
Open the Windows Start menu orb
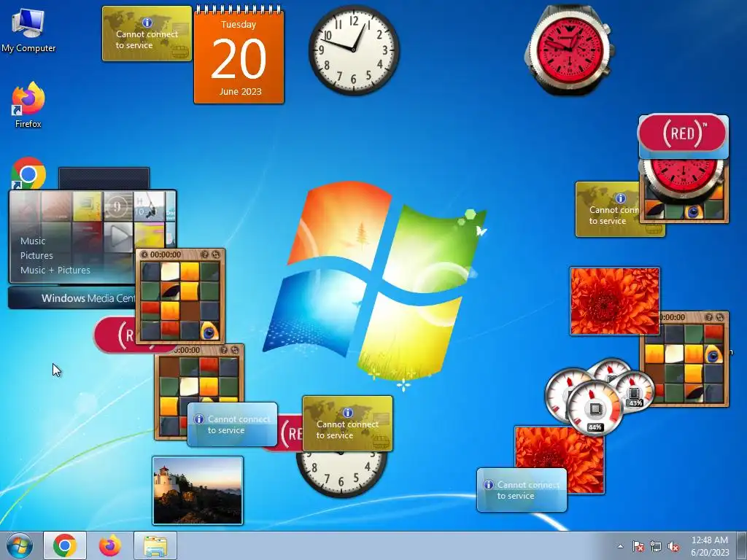pyautogui.click(x=20, y=545)
